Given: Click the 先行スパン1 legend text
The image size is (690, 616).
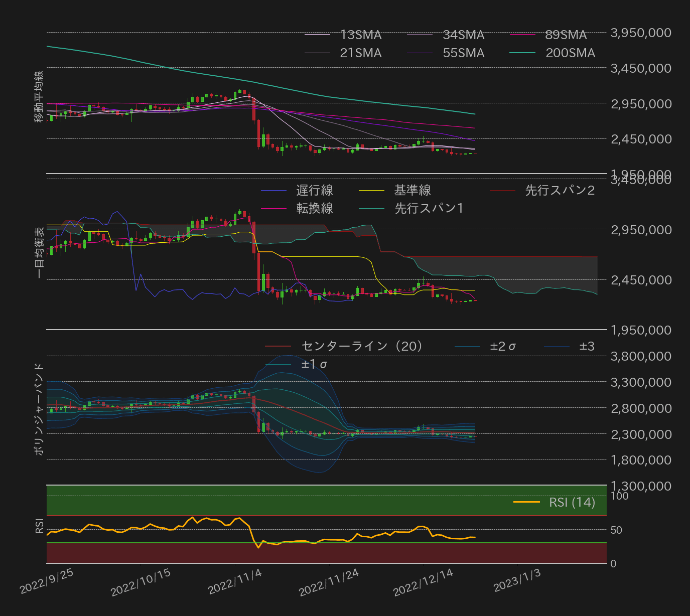Looking at the screenshot, I should [428, 208].
